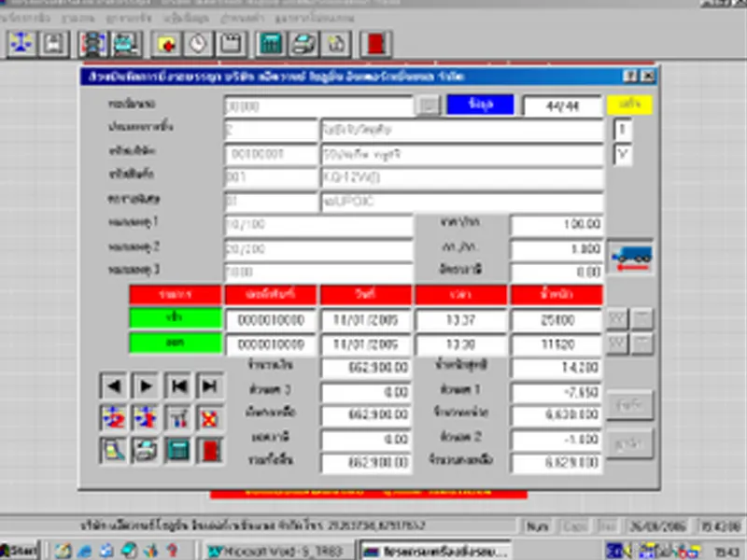Click the first small button right of row one weight
Viewport: 747px width, 560px height.
[x=617, y=319]
